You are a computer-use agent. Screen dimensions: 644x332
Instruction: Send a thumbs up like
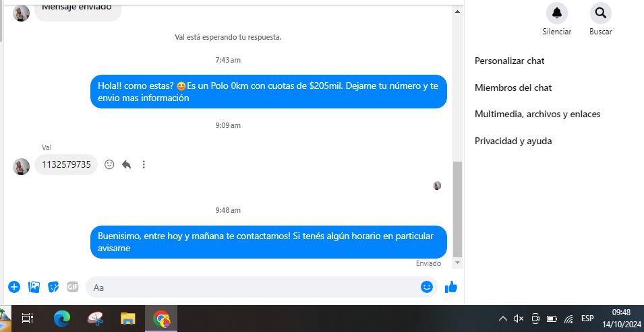(451, 287)
